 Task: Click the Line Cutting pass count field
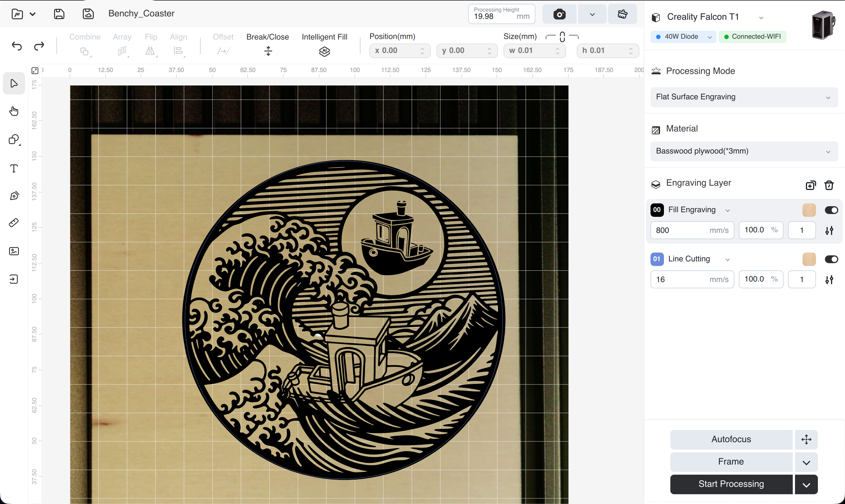[801, 279]
